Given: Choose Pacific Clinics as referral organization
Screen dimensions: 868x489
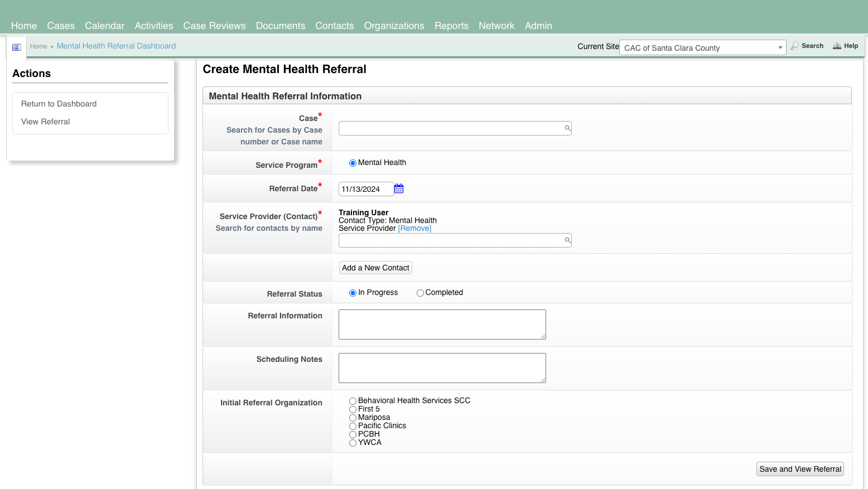Looking at the screenshot, I should tap(353, 426).
